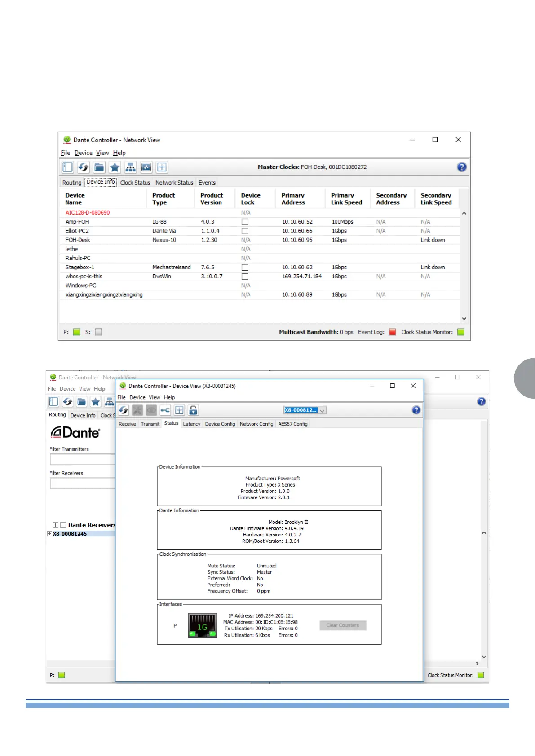Toggle Device Lock checkbox for whos-pc-is-this

click(x=245, y=277)
